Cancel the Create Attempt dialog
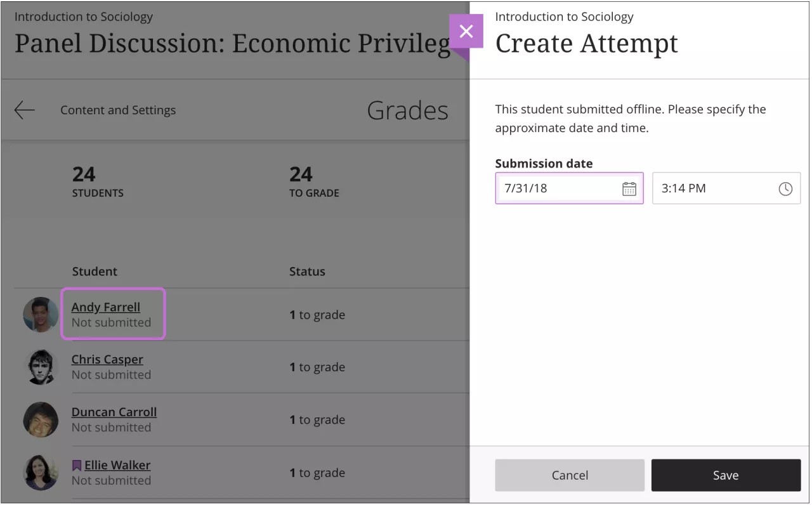Image resolution: width=812 pixels, height=505 pixels. pos(569,475)
